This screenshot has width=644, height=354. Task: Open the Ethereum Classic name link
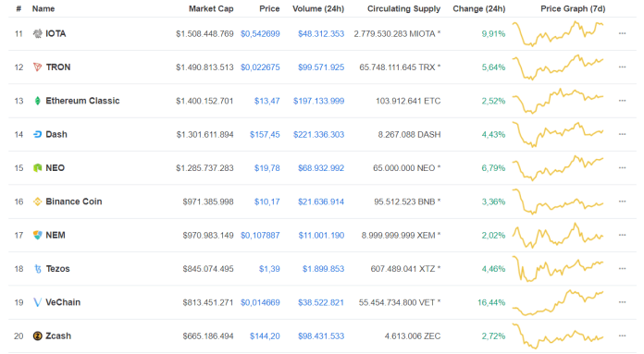click(82, 101)
